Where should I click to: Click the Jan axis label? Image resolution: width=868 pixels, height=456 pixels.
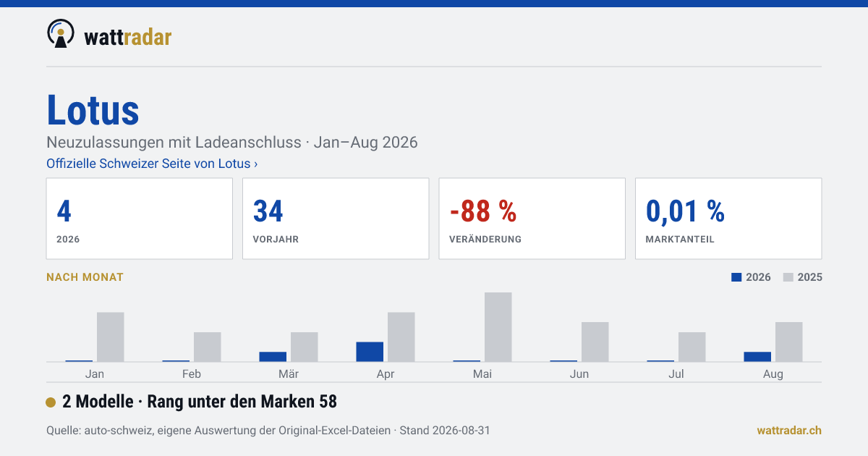point(95,374)
